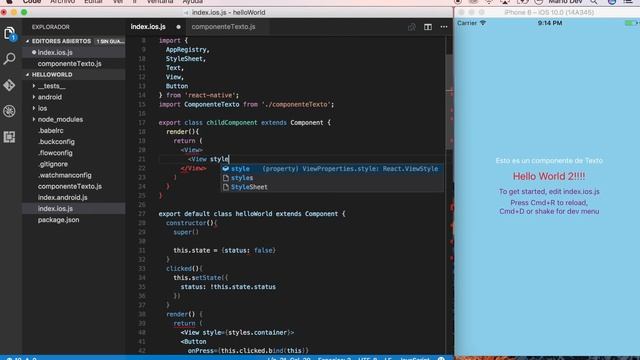
Task: Click the Hello World 2!!!! text in simulator
Action: (x=549, y=176)
